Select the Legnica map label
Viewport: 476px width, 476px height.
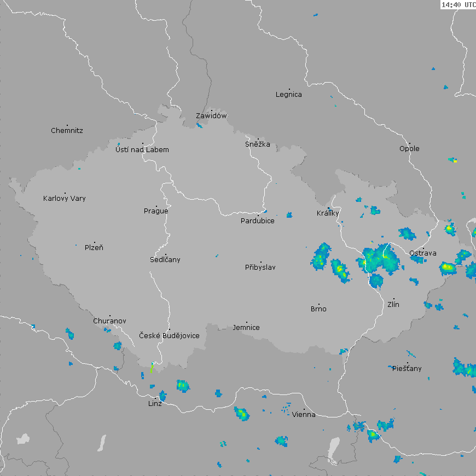289,95
